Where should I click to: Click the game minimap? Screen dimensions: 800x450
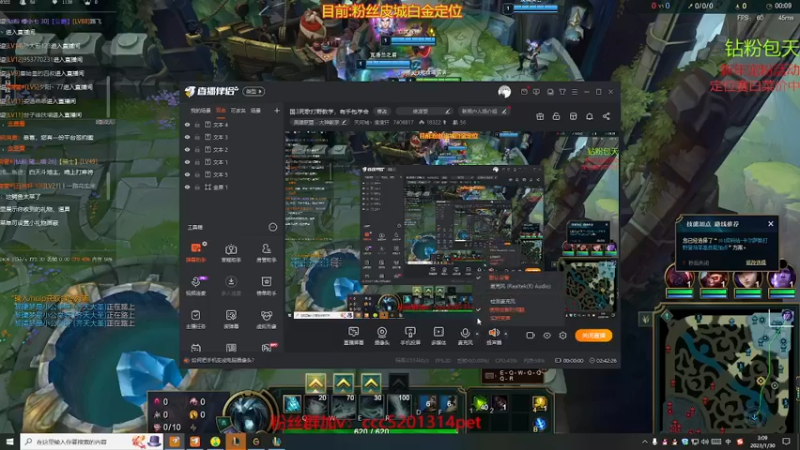click(727, 370)
